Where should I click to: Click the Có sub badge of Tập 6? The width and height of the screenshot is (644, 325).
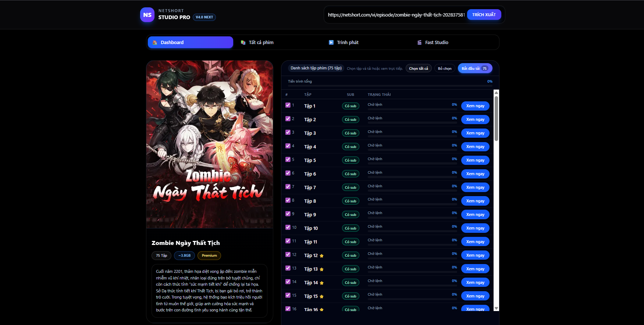pyautogui.click(x=351, y=174)
